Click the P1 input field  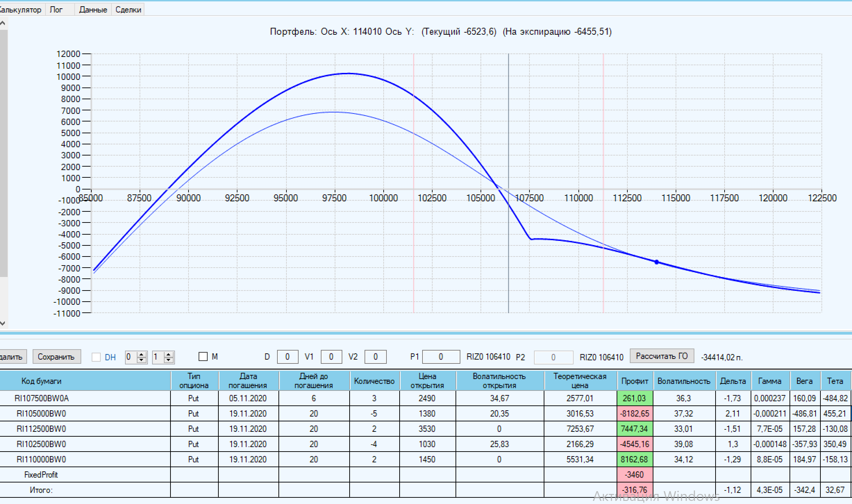[x=441, y=357]
